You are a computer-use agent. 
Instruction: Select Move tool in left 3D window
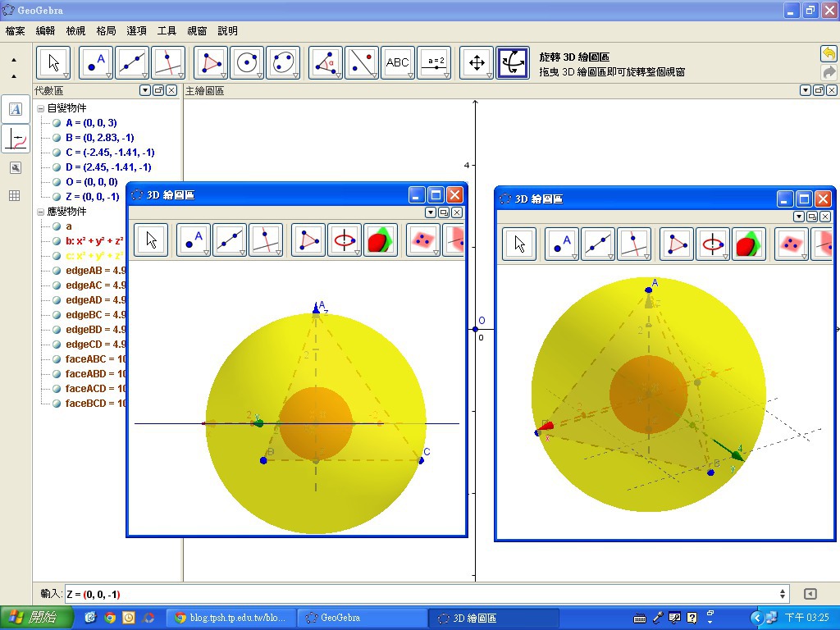pyautogui.click(x=151, y=240)
